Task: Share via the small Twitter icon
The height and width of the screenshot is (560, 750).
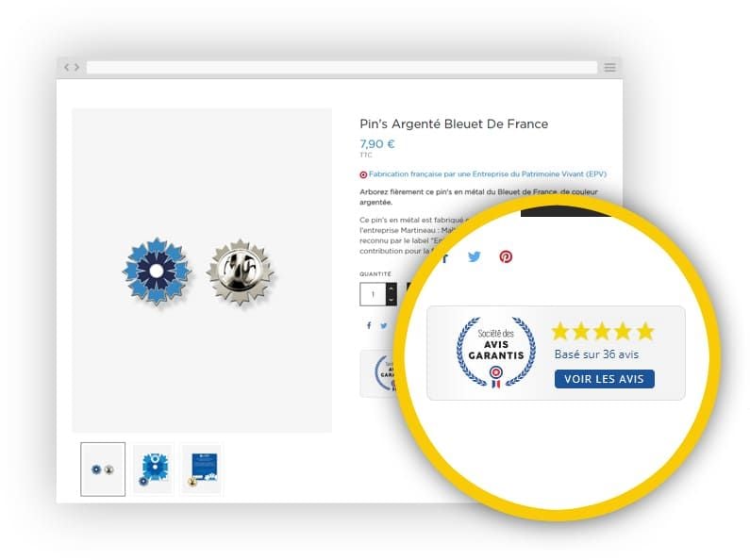Action: 384,326
